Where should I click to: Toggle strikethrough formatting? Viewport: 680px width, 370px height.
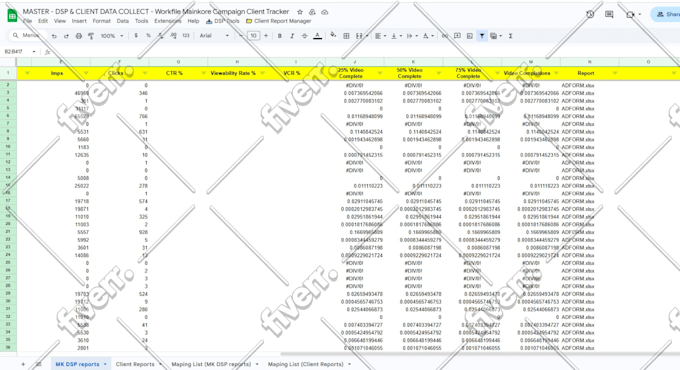pos(304,36)
